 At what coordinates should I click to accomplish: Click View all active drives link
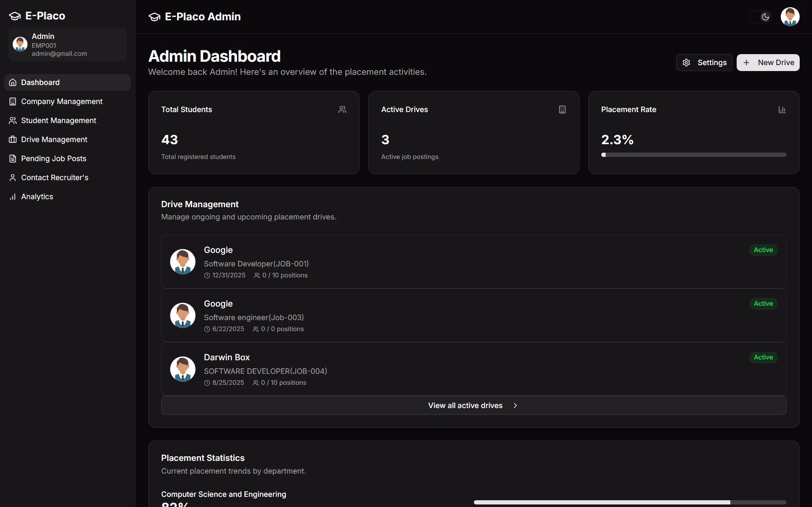coord(465,405)
